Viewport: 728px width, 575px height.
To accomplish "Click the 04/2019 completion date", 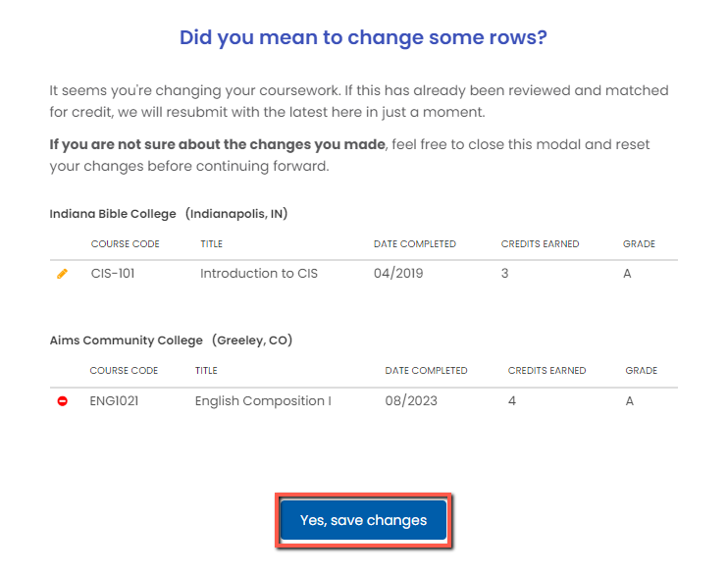I will pyautogui.click(x=398, y=274).
